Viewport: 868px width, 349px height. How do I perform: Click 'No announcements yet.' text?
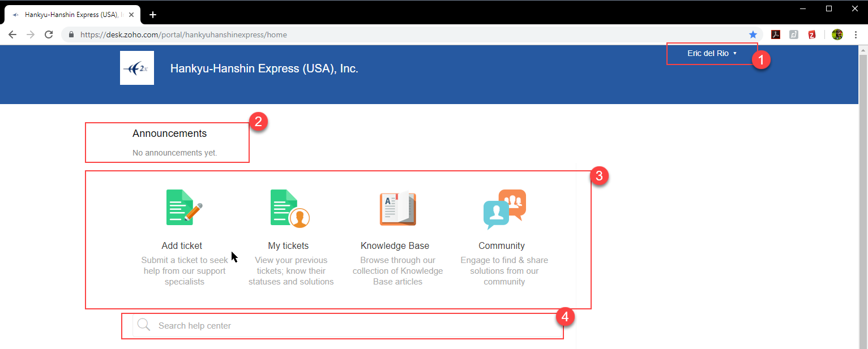pos(175,153)
